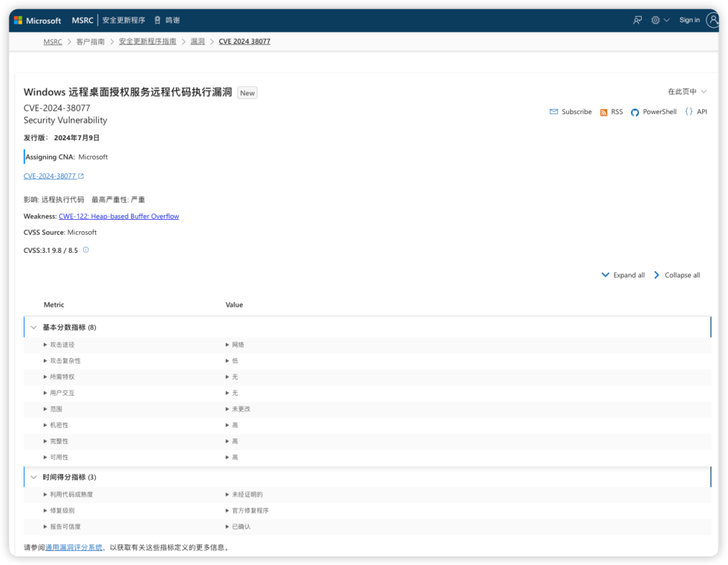
Task: Click the CVSS score info icon
Action: coord(86,250)
